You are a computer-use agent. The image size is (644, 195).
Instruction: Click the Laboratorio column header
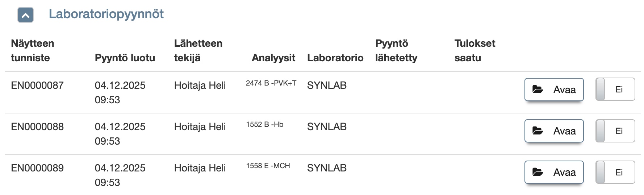pyautogui.click(x=335, y=58)
